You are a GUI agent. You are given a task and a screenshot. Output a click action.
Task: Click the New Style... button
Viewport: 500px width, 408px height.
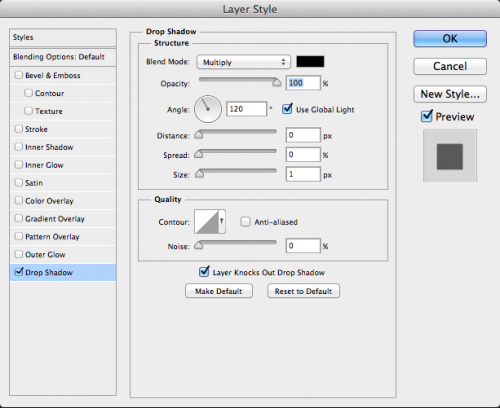[x=450, y=94]
